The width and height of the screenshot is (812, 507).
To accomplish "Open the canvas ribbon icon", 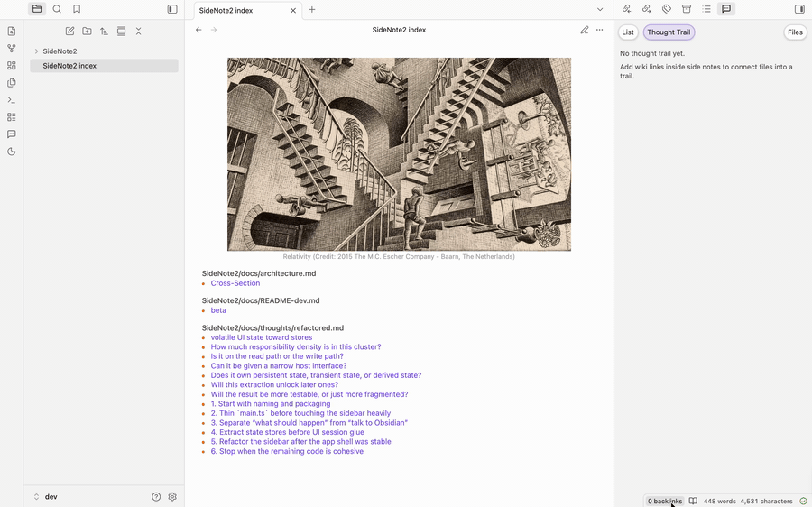I will tap(12, 65).
